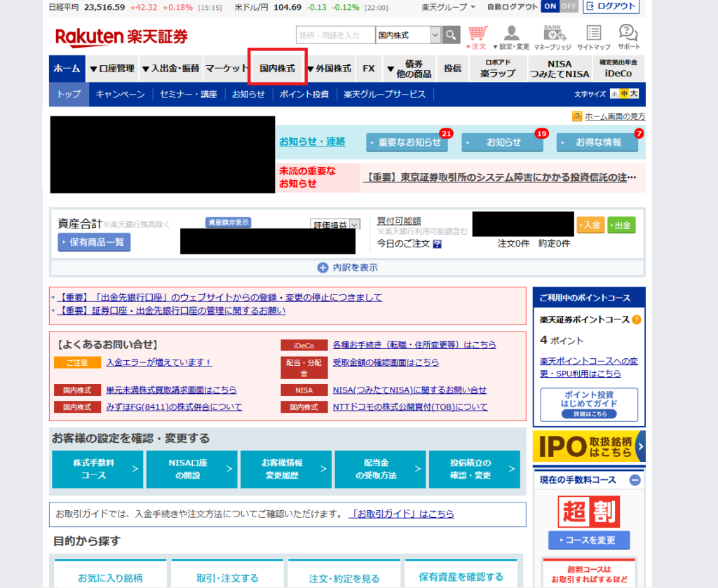Click the NISA口座の開設 button
This screenshot has width=718, height=588.
(x=192, y=469)
